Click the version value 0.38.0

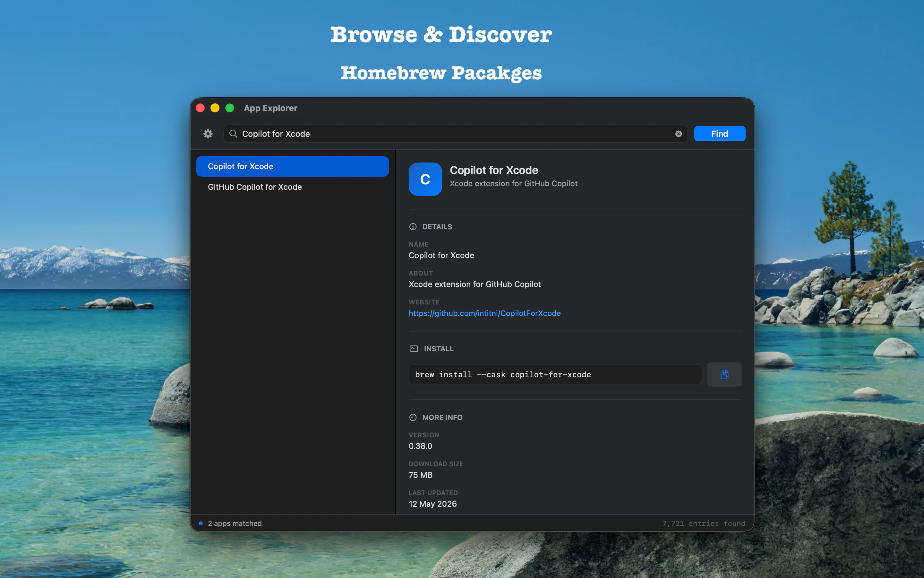click(x=420, y=446)
